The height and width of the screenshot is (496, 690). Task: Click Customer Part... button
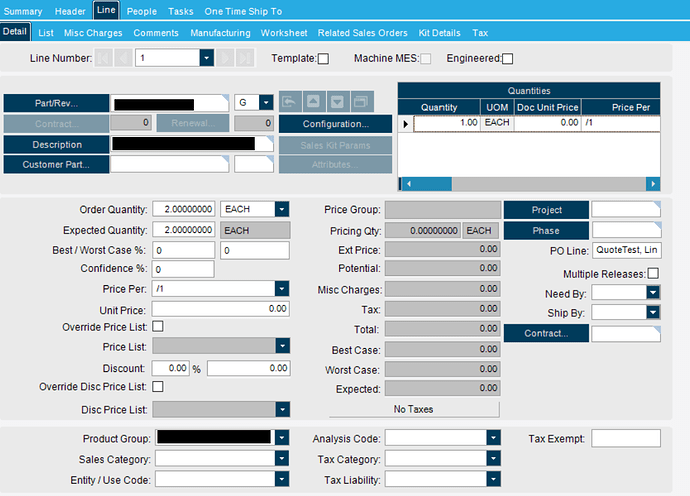[56, 165]
